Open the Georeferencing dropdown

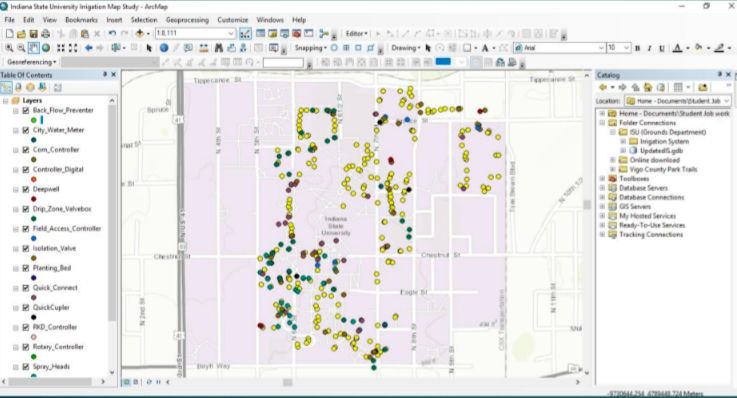click(x=31, y=62)
